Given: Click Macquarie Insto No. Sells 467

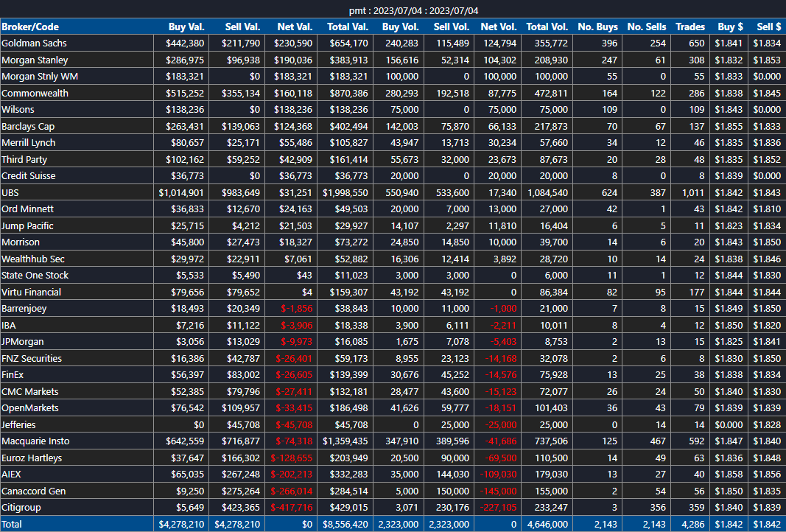Looking at the screenshot, I should click(x=658, y=441).
